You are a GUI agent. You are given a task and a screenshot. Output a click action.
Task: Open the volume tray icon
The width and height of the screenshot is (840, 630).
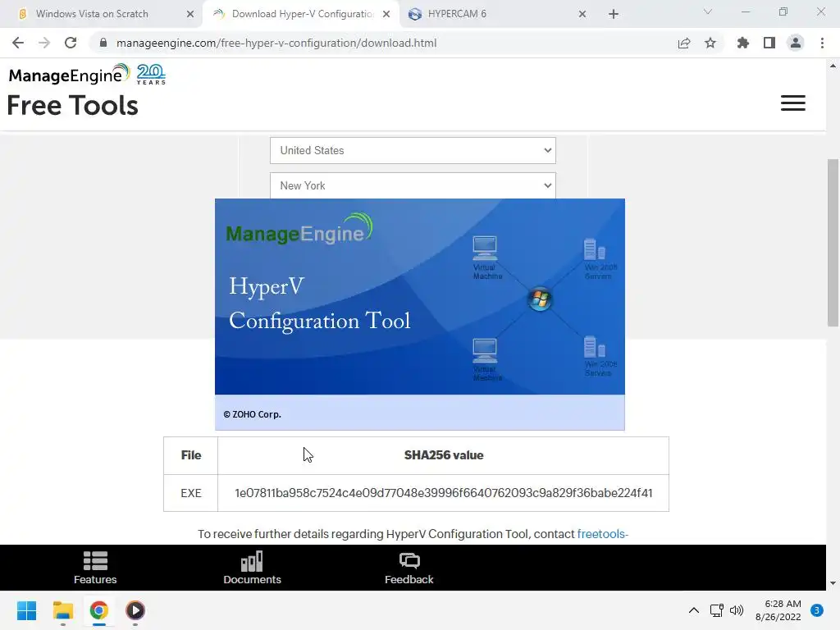[737, 610]
